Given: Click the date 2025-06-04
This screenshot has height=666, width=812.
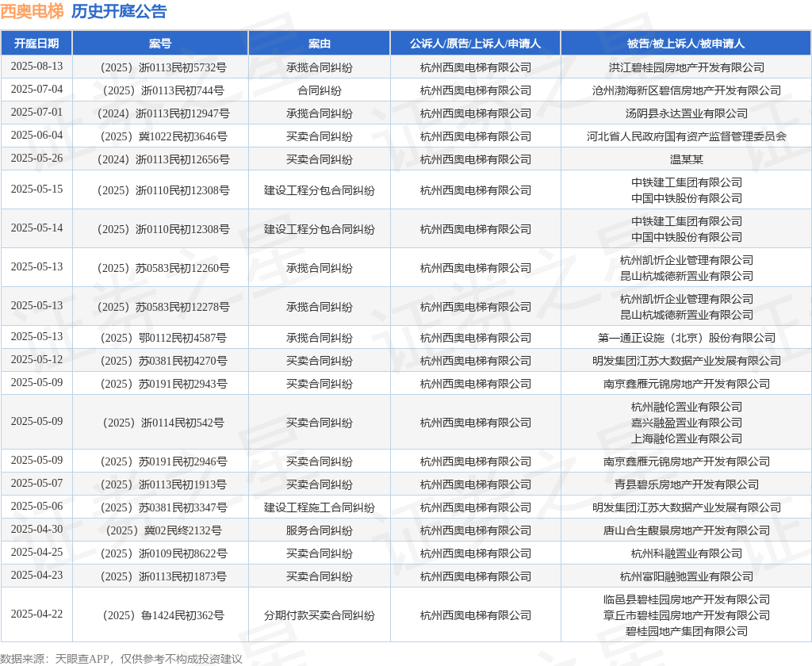Looking at the screenshot, I should click(x=36, y=135).
